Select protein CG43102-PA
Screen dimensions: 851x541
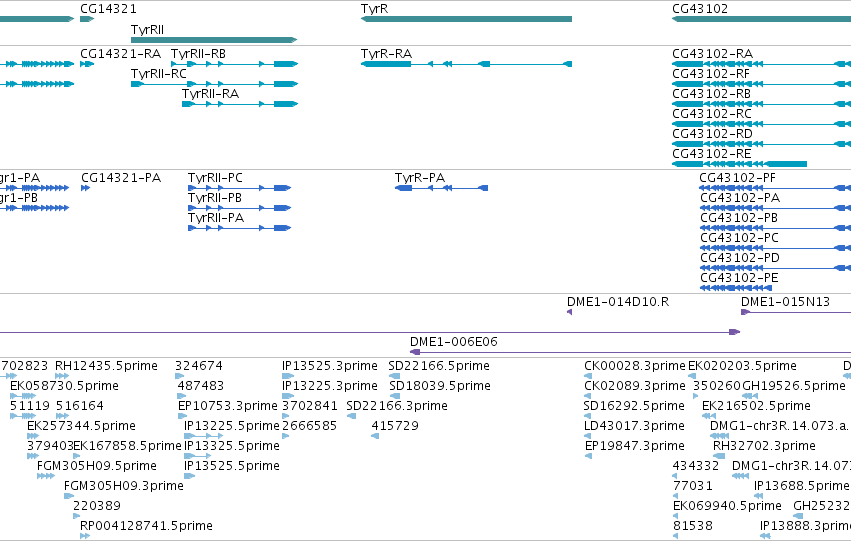(740, 198)
